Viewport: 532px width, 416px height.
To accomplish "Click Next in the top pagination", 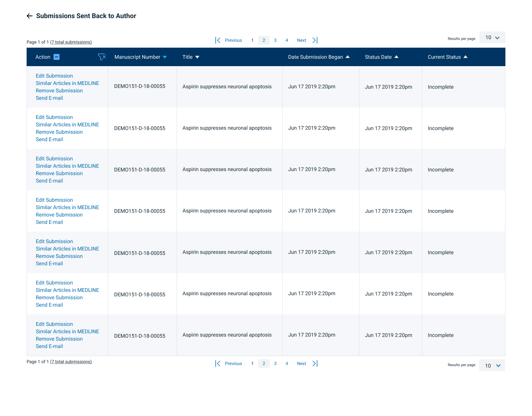I will 301,40.
